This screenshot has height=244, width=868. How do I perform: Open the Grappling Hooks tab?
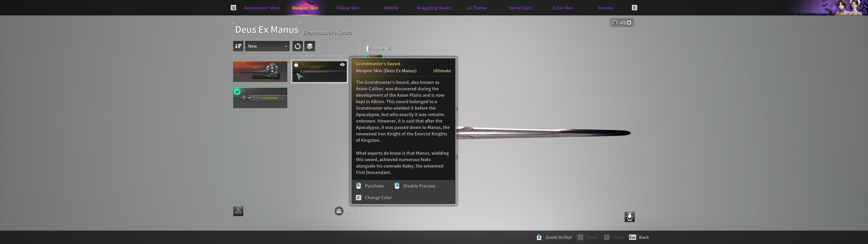click(434, 8)
